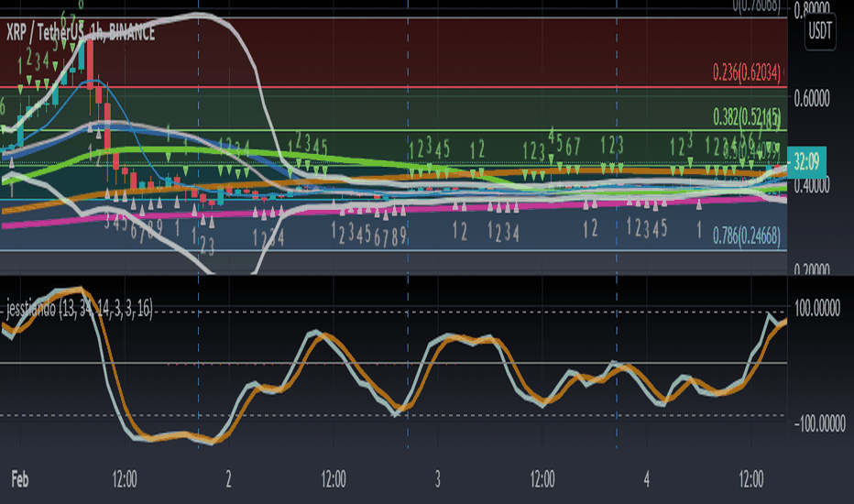The image size is (854, 504).
Task: Click the oscillator trough below -100 line
Action: click(212, 443)
